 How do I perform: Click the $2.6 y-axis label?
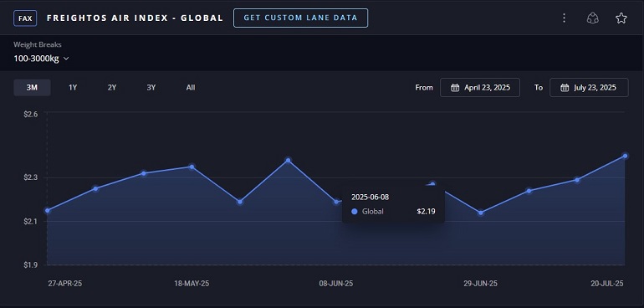click(31, 114)
